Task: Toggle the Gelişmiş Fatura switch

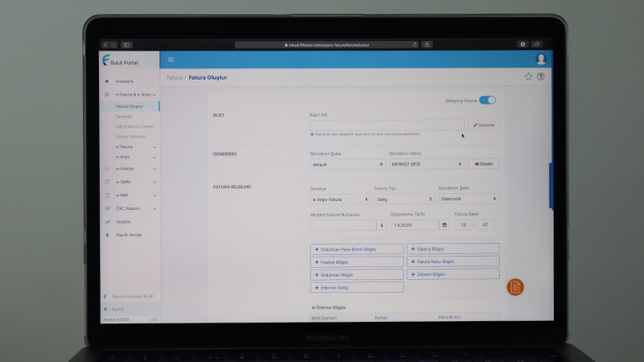Action: pyautogui.click(x=488, y=100)
